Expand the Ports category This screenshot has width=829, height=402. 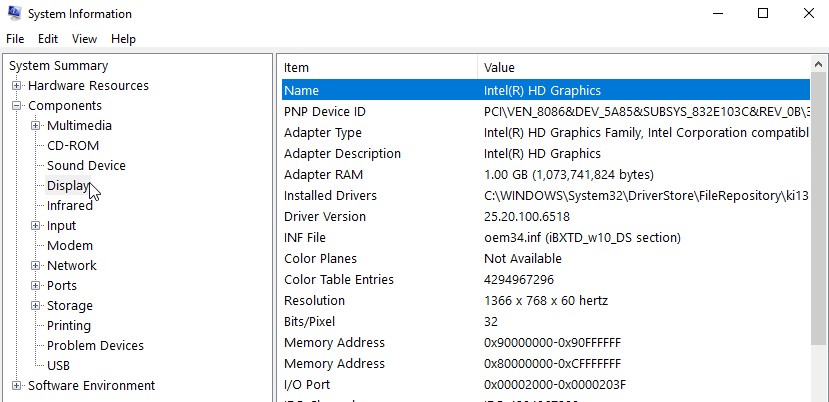pyautogui.click(x=36, y=286)
